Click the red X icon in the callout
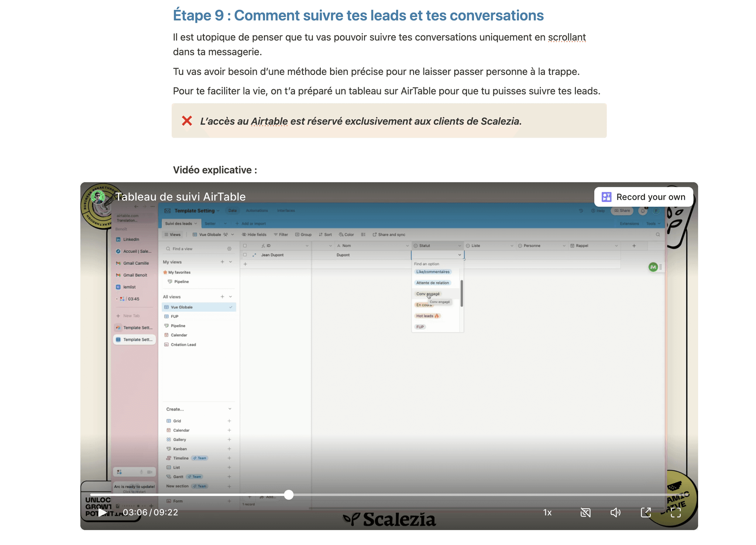Image resolution: width=756 pixels, height=545 pixels. point(187,121)
